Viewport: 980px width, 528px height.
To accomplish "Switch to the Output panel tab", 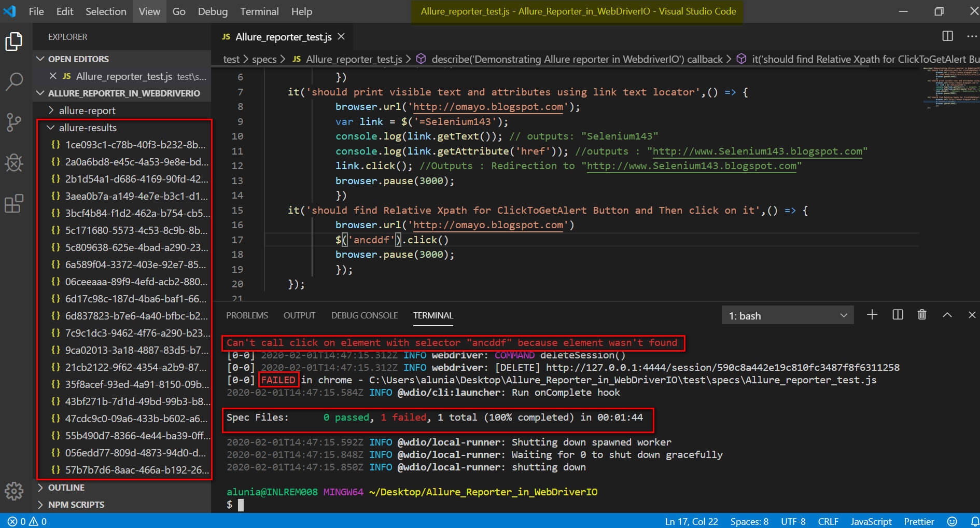I will point(299,315).
